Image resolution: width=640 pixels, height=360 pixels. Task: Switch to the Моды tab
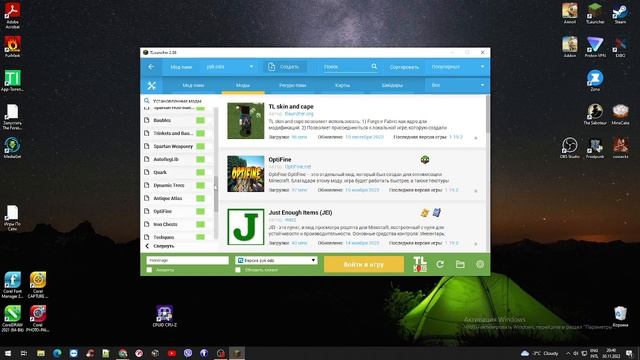pos(243,85)
